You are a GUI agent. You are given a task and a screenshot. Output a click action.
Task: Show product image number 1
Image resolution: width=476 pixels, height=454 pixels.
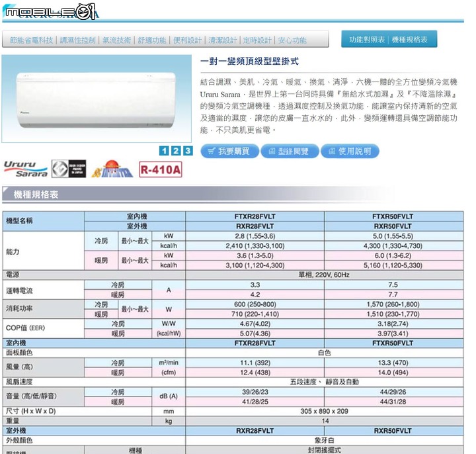coord(164,151)
